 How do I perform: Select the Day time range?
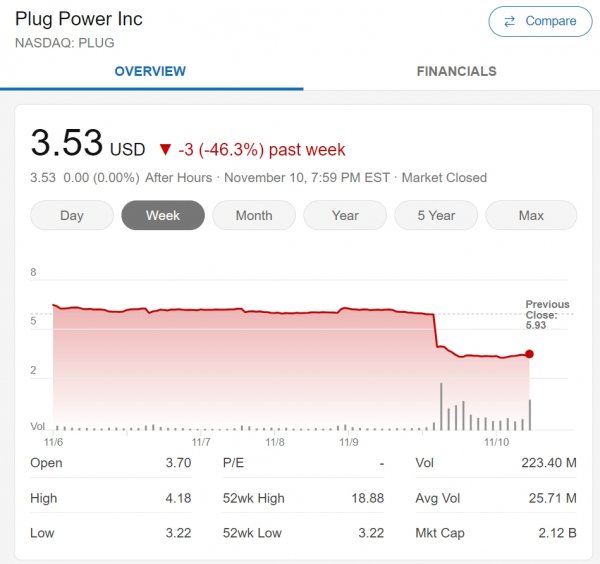[72, 215]
